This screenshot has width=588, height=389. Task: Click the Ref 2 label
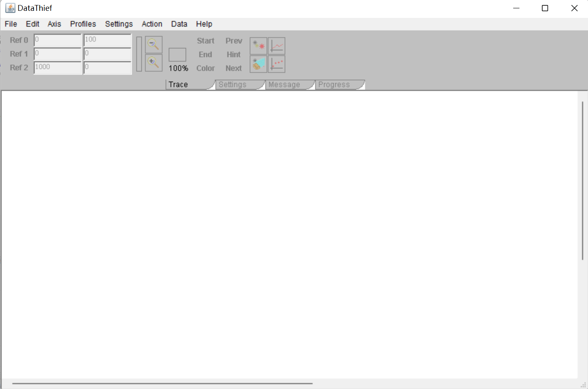point(19,67)
